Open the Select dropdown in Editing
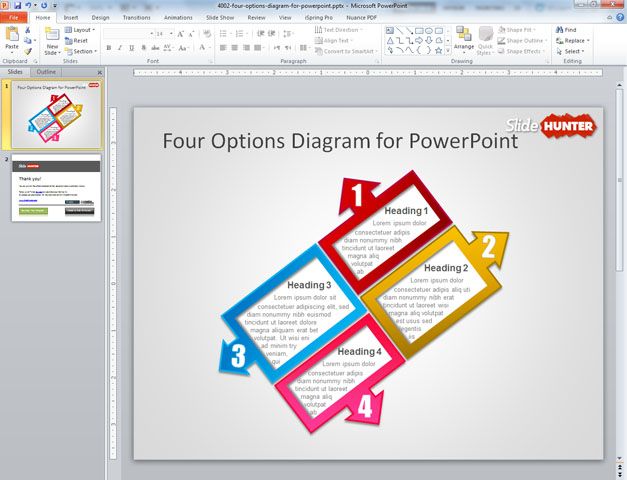The width and height of the screenshot is (627, 480). point(570,51)
